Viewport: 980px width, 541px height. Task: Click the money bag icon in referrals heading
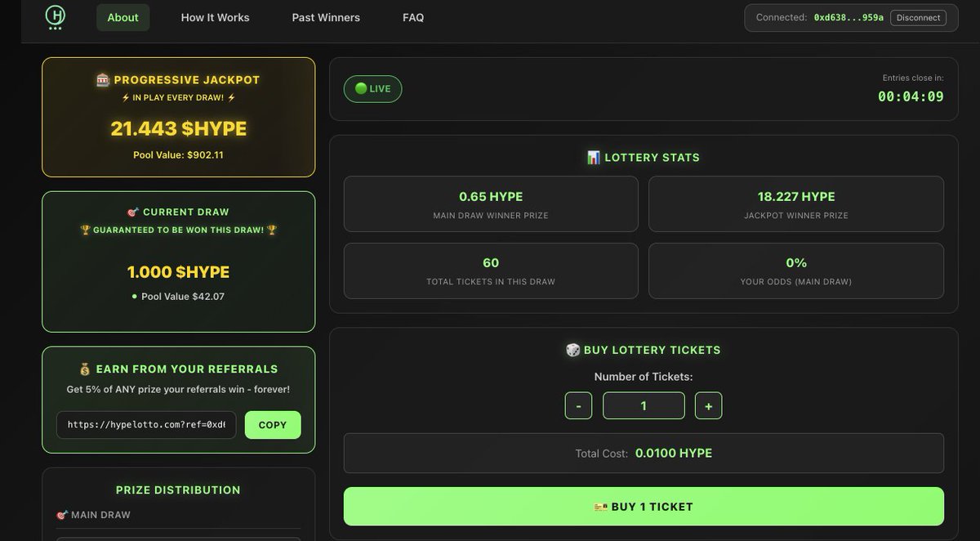tap(85, 369)
